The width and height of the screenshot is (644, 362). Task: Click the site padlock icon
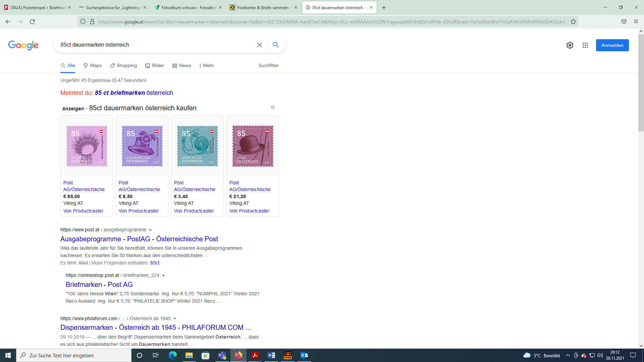tap(92, 21)
